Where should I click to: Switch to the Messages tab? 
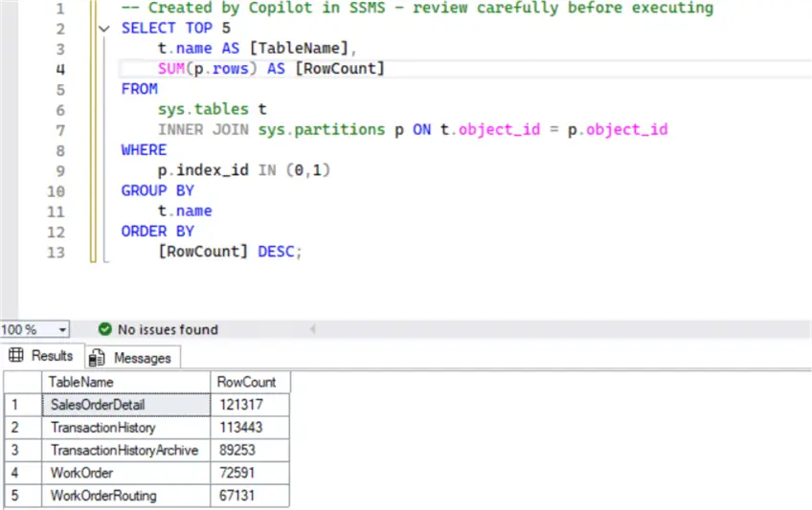(x=132, y=358)
